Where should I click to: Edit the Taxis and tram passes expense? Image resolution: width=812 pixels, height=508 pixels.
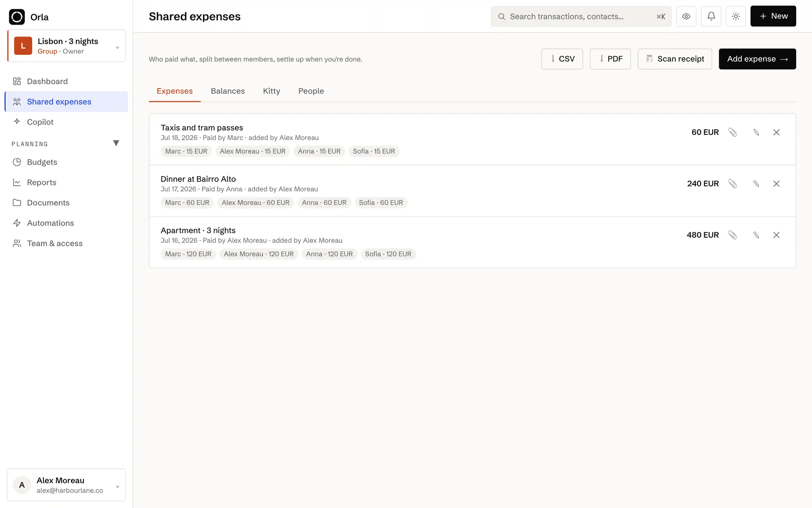pos(756,132)
